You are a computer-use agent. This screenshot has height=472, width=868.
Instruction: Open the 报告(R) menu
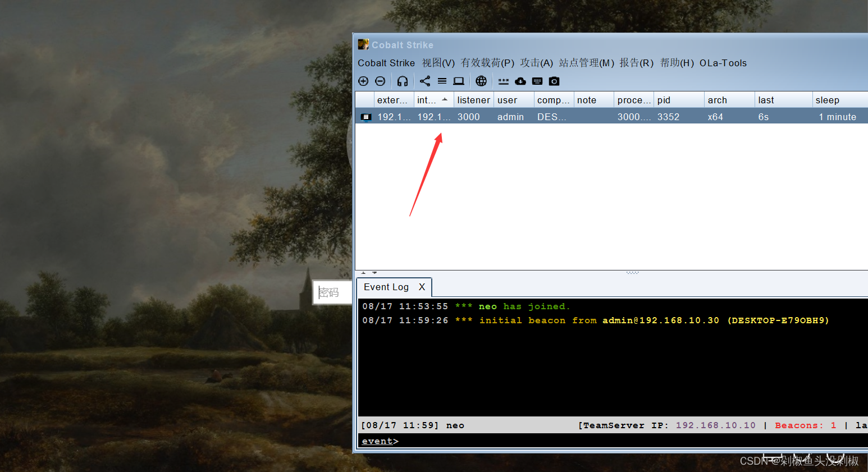(x=636, y=63)
